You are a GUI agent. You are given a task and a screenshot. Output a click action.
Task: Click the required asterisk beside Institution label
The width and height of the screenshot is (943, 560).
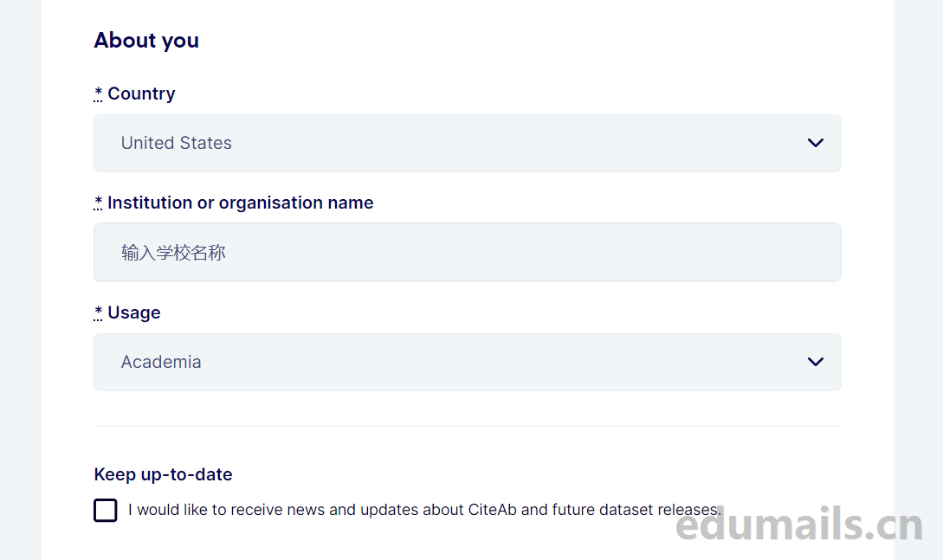point(99,203)
